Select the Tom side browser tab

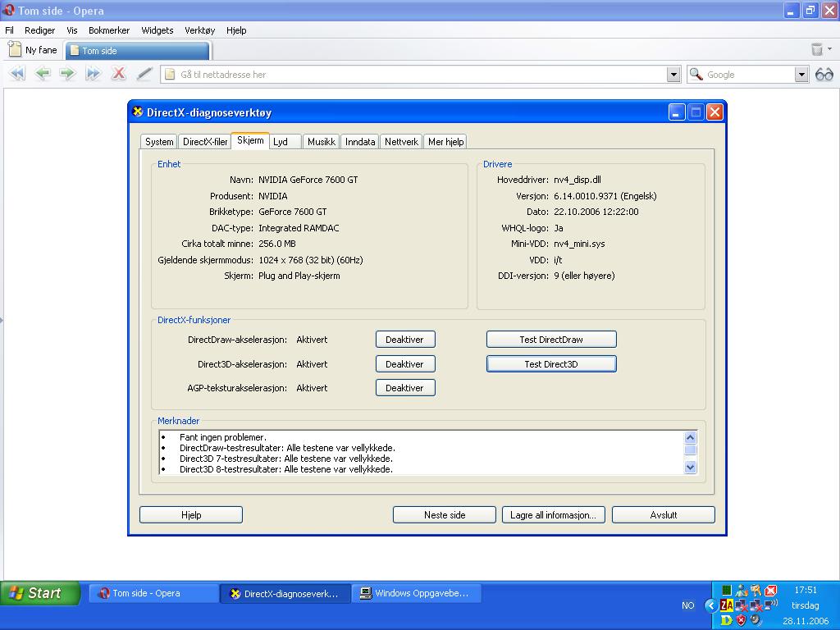[x=137, y=51]
